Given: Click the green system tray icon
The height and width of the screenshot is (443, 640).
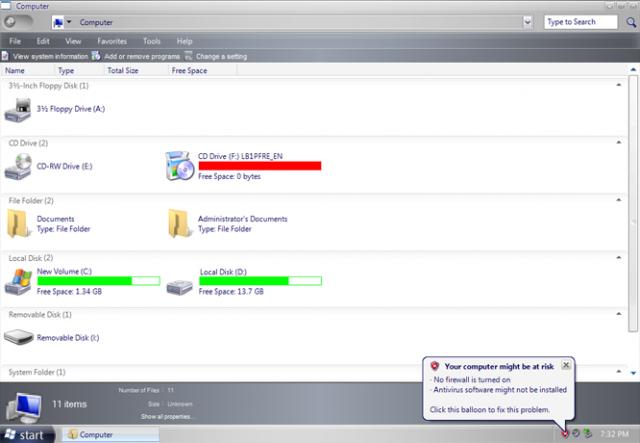Looking at the screenshot, I should [x=587, y=433].
